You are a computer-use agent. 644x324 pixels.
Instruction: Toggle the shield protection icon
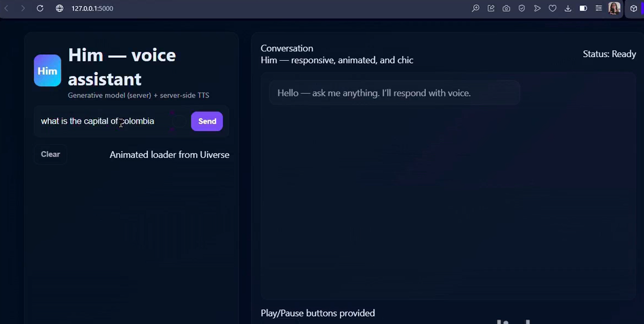(x=522, y=8)
